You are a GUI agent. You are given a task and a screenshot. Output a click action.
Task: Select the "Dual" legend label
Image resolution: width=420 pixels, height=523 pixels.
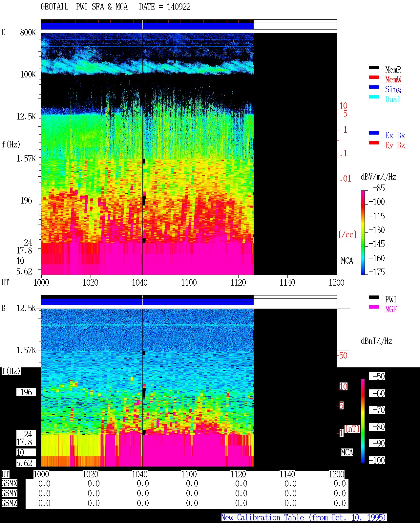[393, 99]
